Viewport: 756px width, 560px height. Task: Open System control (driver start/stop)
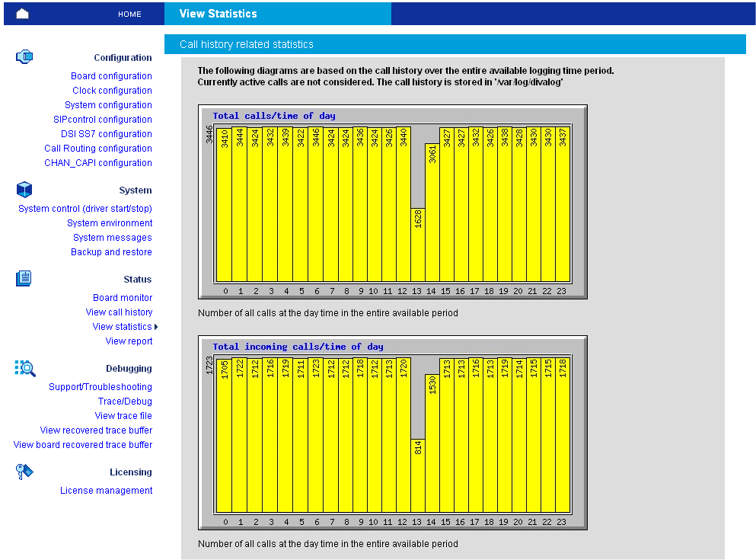(85, 209)
